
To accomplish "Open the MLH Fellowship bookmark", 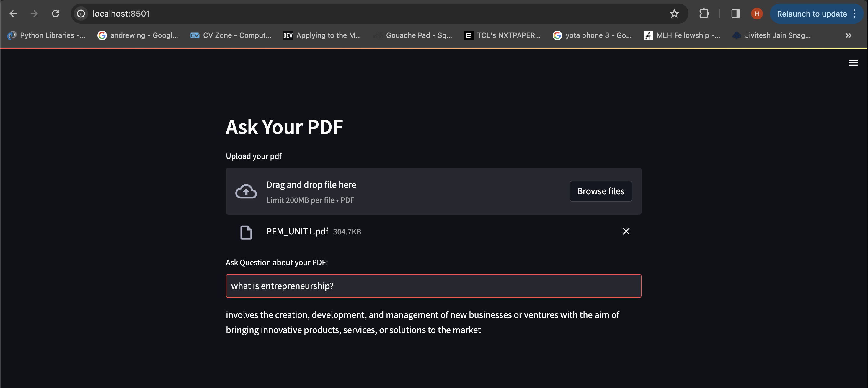I will click(682, 35).
